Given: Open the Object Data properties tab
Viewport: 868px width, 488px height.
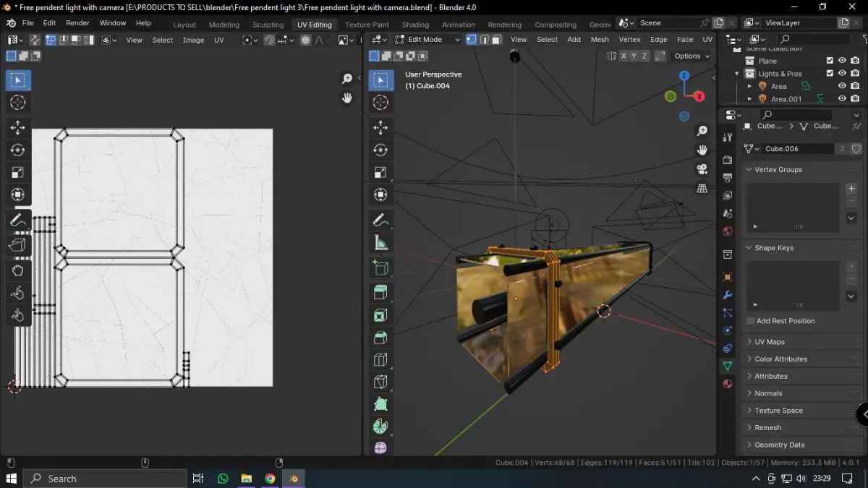Looking at the screenshot, I should click(728, 367).
